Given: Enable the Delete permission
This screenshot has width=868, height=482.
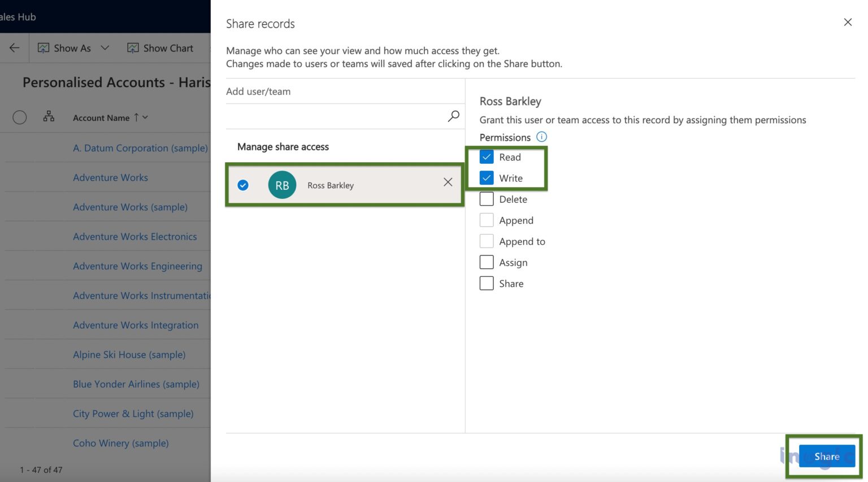Looking at the screenshot, I should click(487, 199).
